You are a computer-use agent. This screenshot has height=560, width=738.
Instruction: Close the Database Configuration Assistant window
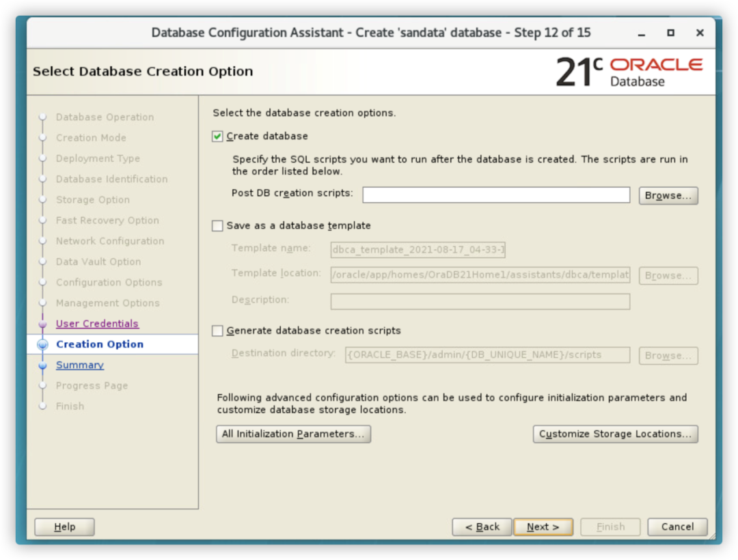700,33
